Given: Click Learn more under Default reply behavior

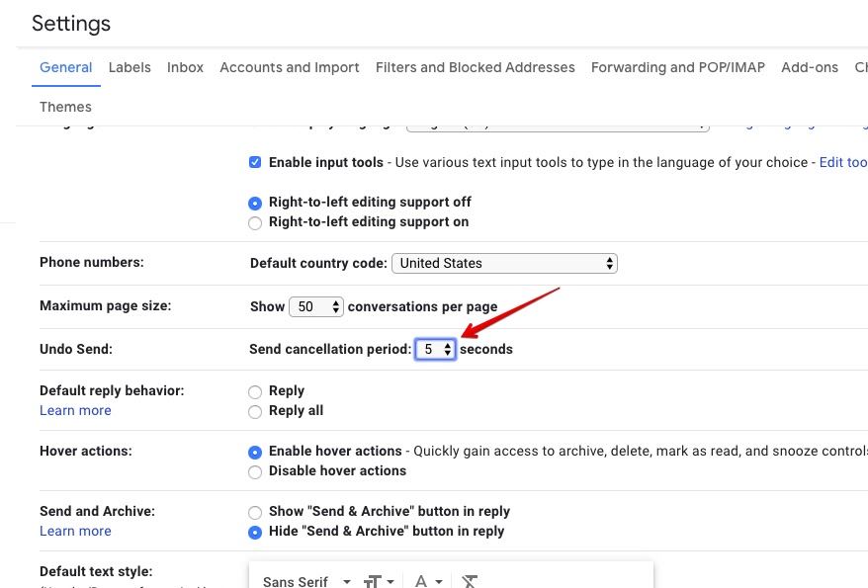Looking at the screenshot, I should [75, 410].
